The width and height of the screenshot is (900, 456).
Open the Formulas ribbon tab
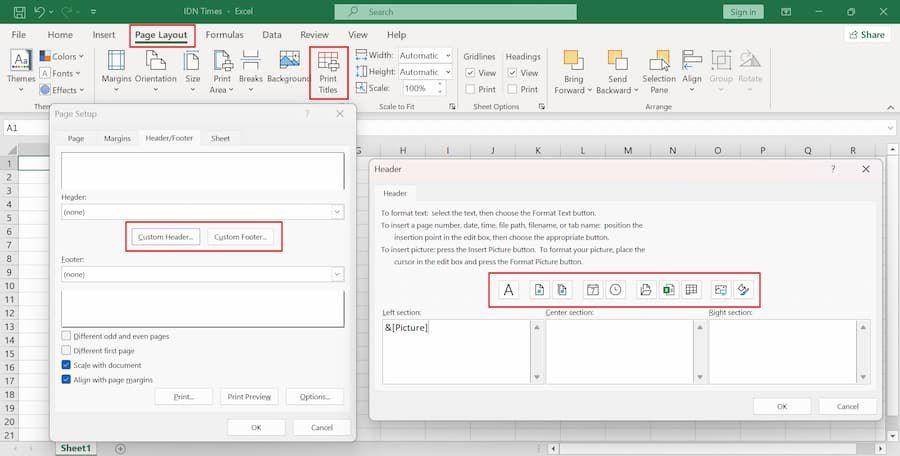[224, 35]
